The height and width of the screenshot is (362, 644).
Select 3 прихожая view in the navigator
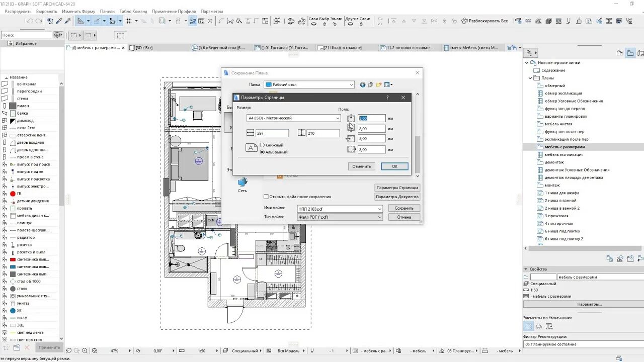[x=556, y=216]
